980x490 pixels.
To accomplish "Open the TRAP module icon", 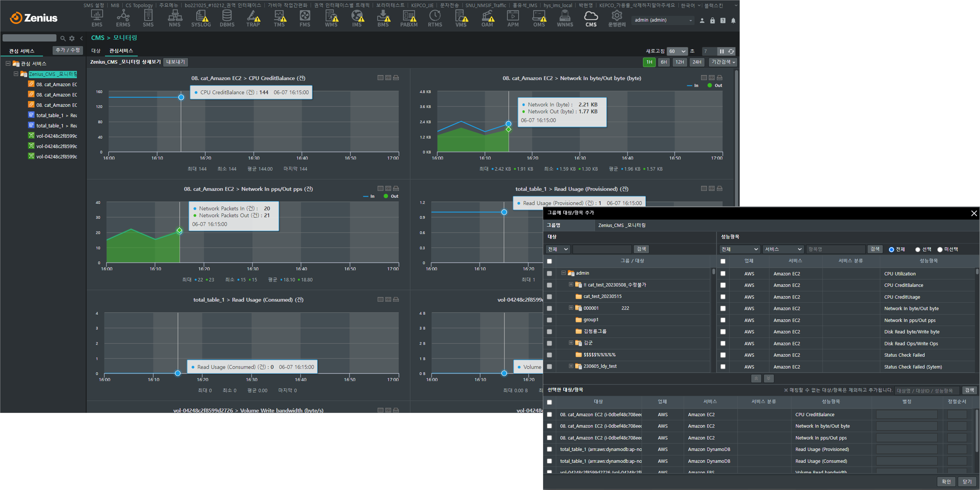I will (253, 18).
